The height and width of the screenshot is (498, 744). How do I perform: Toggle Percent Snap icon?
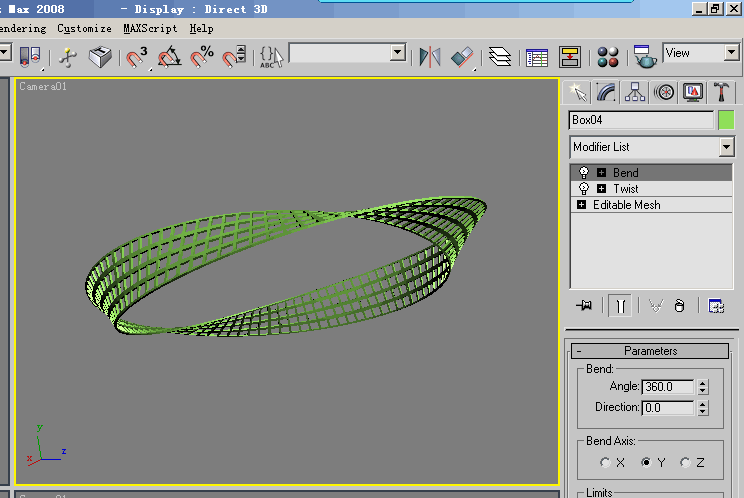coord(202,57)
